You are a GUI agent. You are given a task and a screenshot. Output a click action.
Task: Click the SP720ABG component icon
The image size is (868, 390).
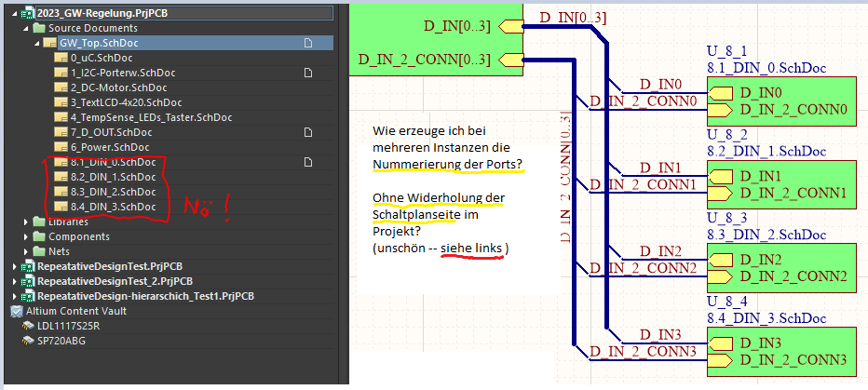[28, 342]
